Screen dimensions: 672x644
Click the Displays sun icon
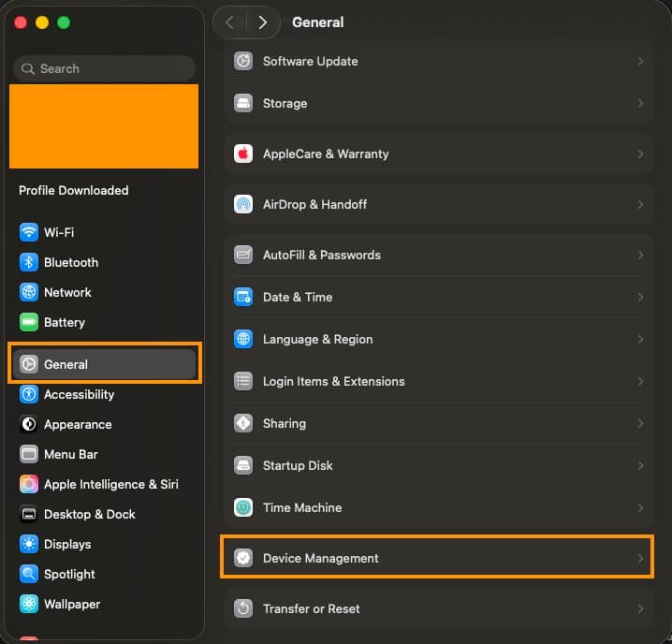coord(29,544)
